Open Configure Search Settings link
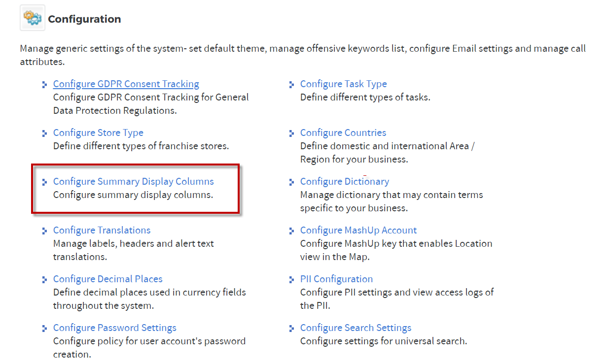Image resolution: width=609 pixels, height=364 pixels. (x=356, y=328)
